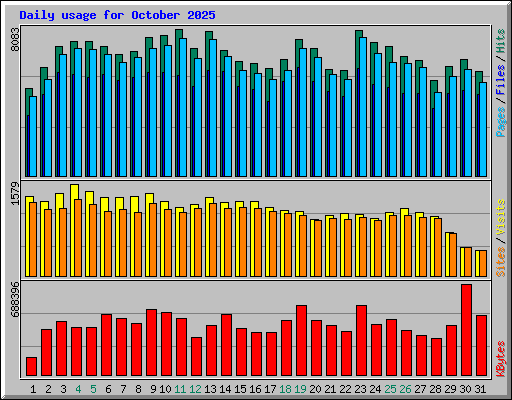Click the cyan pages bar for day 28

click(x=438, y=134)
